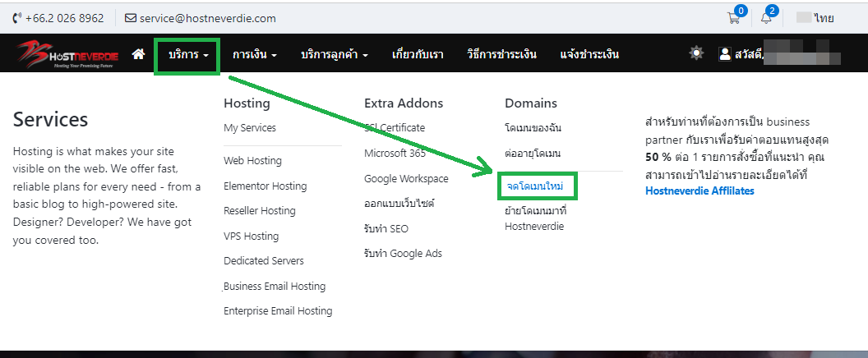
Task: Go to home via house icon
Action: (x=138, y=54)
